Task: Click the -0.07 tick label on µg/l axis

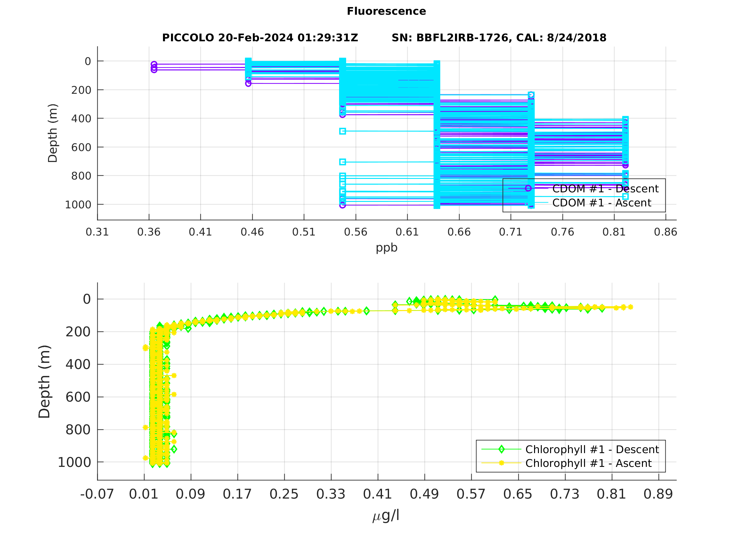Action: 97,494
